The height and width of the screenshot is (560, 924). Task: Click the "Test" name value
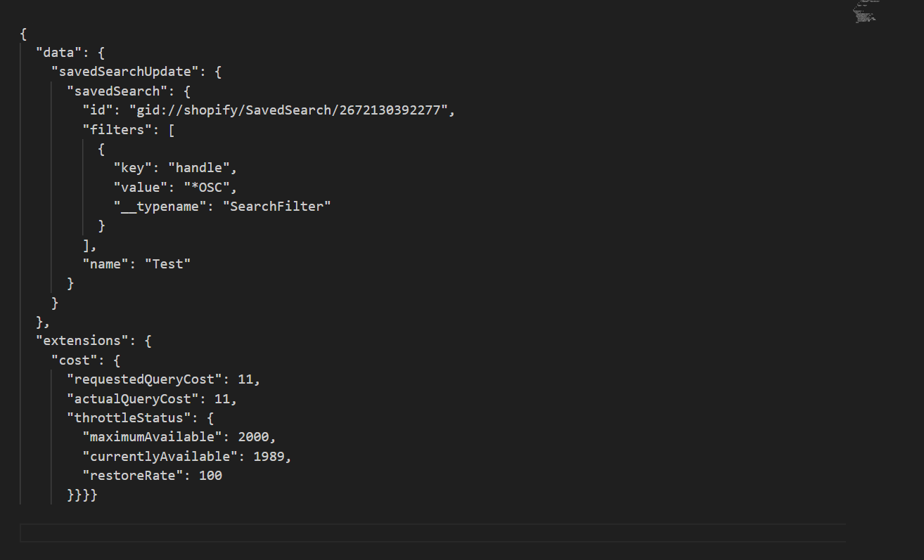click(167, 263)
